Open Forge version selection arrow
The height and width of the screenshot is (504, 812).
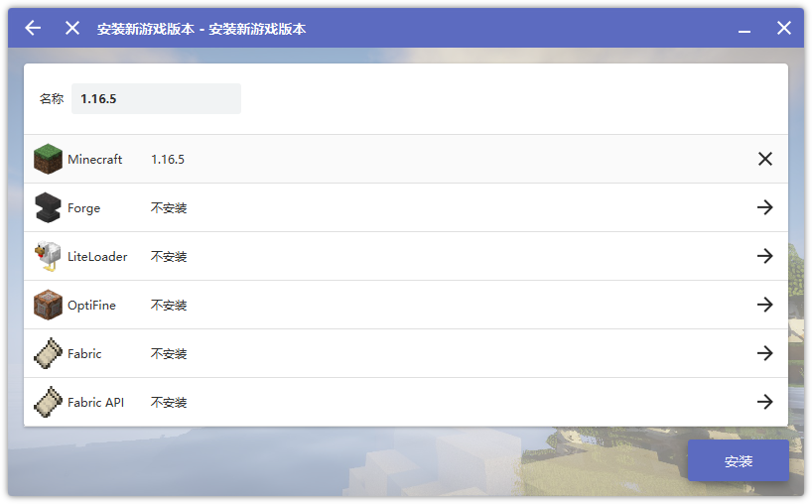click(x=764, y=207)
